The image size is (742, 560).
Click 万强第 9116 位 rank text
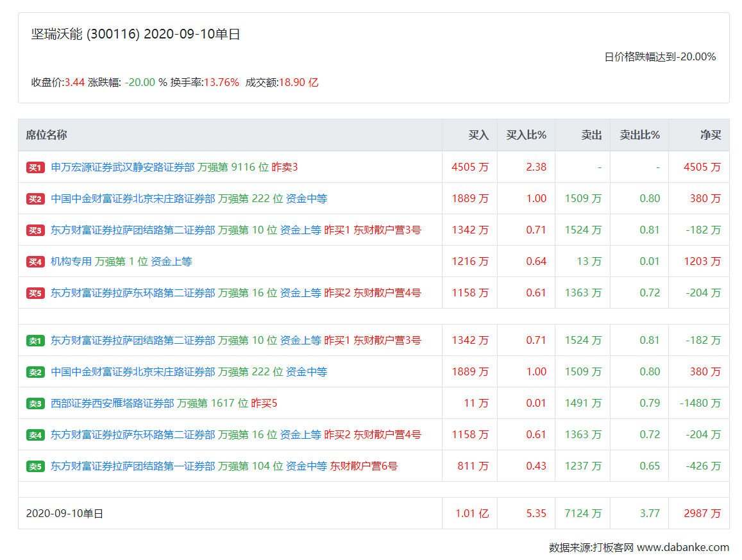(233, 167)
